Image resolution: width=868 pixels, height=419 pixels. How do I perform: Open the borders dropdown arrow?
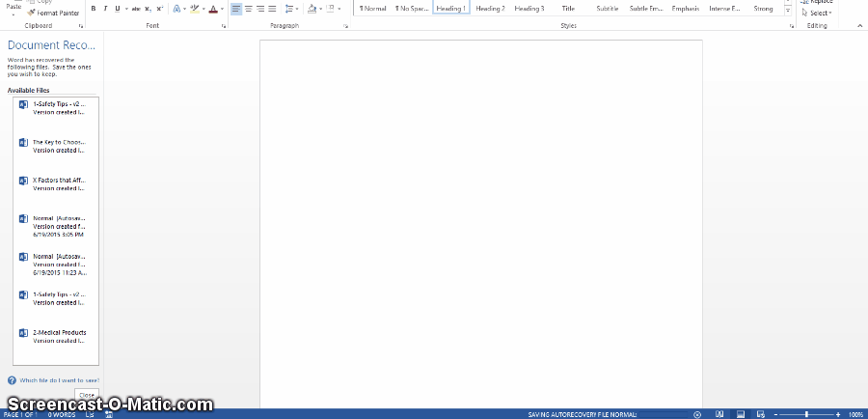click(x=339, y=9)
